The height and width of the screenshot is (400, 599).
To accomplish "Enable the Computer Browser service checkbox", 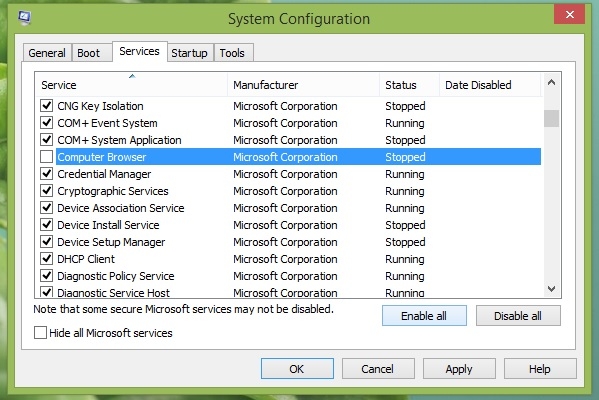I will pyautogui.click(x=47, y=157).
